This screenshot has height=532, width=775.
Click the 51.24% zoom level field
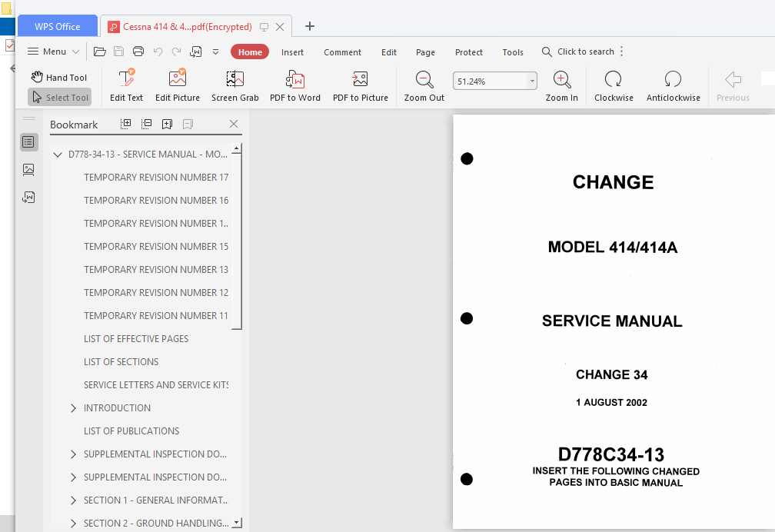pyautogui.click(x=489, y=81)
